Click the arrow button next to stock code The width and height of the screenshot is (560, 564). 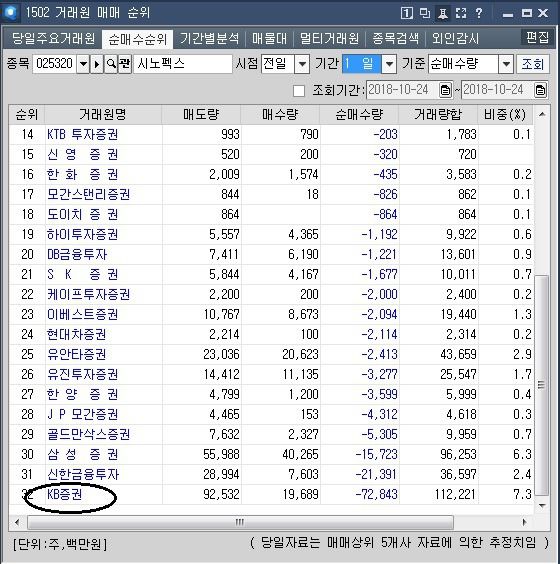tap(96, 64)
